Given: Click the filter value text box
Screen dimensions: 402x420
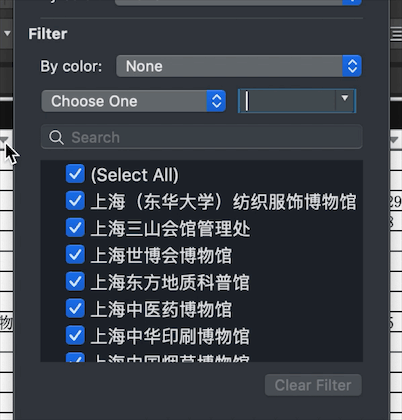Looking at the screenshot, I should 287,101.
